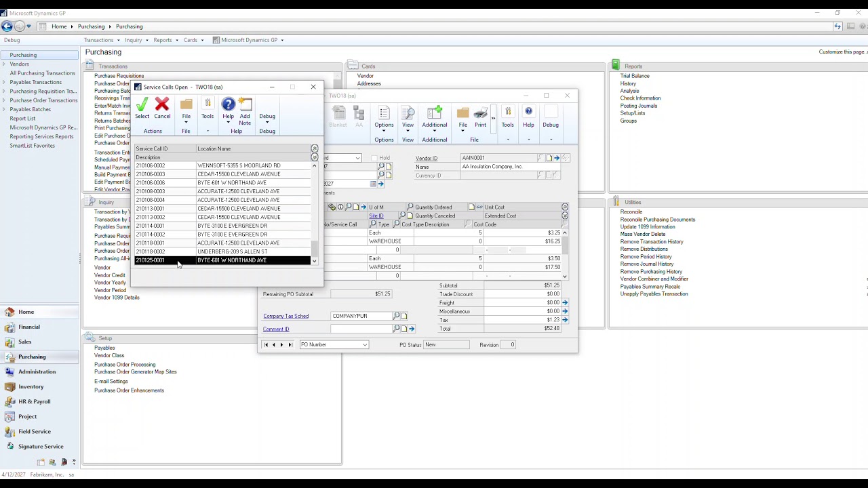Open the Debug menu item at top left
This screenshot has width=868, height=488.
pyautogui.click(x=12, y=40)
